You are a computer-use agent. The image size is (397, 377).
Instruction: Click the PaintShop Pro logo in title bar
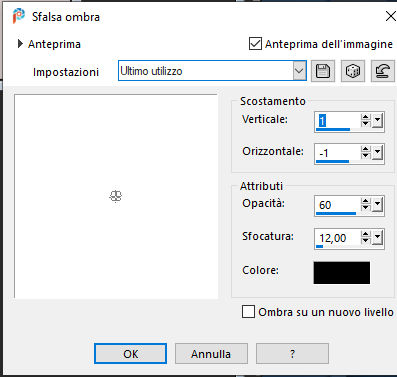[x=19, y=16]
